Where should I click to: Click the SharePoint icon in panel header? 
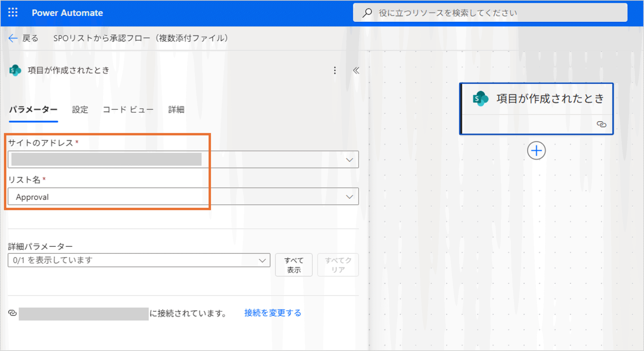(x=15, y=70)
